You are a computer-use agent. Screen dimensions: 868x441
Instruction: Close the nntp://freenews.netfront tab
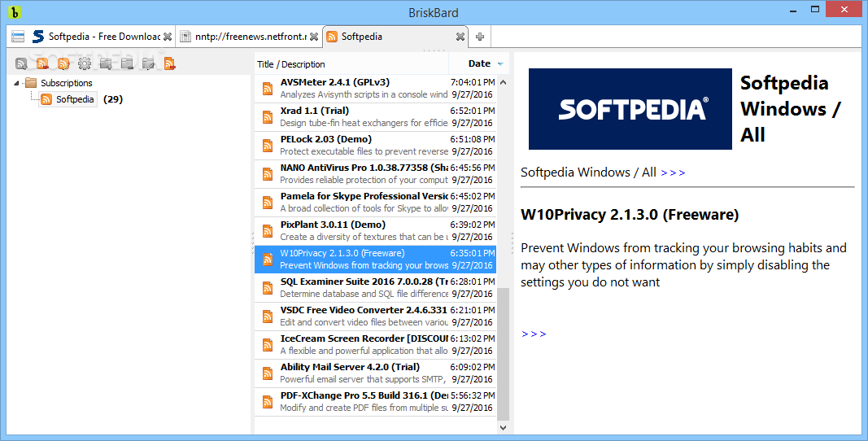click(x=314, y=37)
